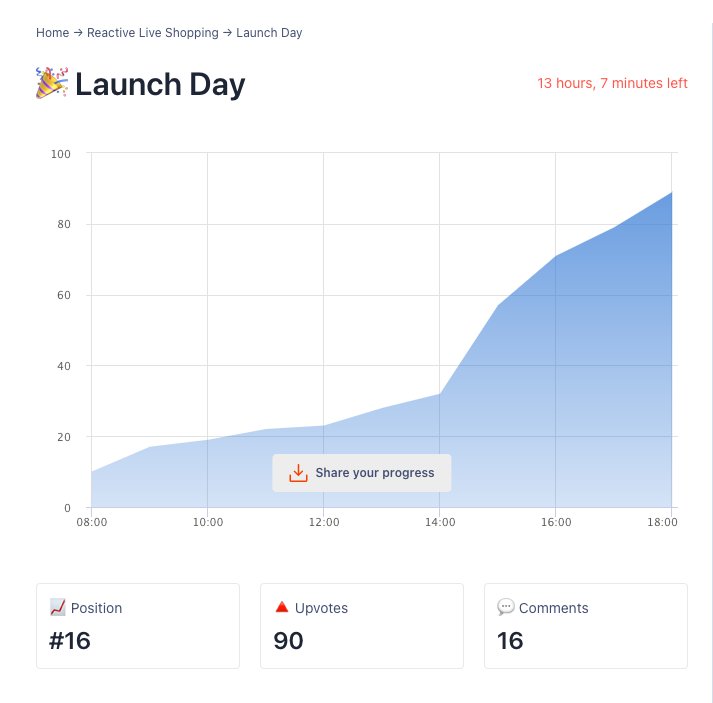Click the 16 comments count value
This screenshot has width=713, height=703.
[510, 641]
